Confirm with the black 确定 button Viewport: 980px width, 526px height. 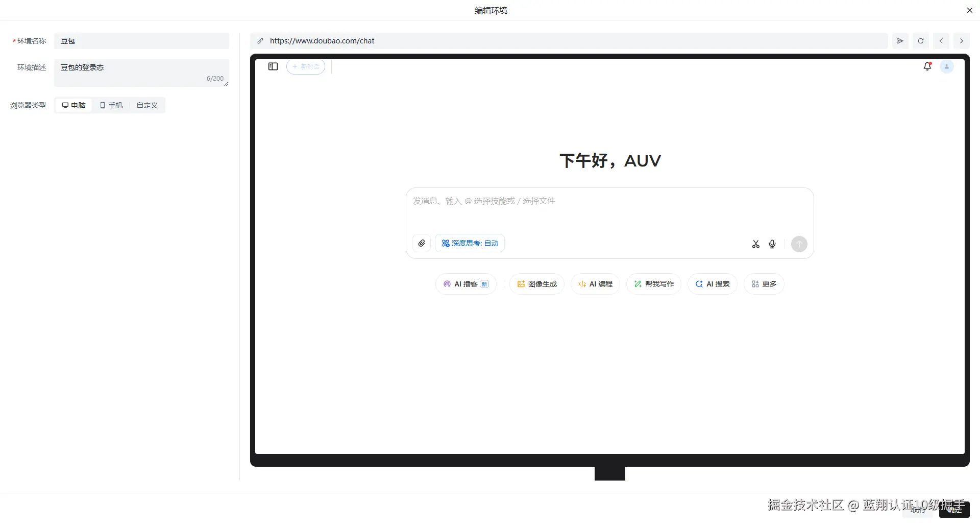pyautogui.click(x=954, y=510)
